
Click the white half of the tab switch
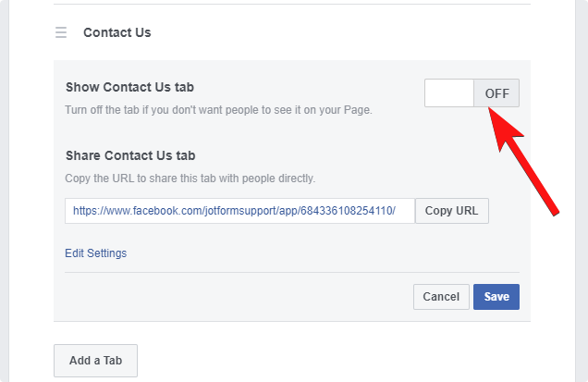click(x=449, y=93)
